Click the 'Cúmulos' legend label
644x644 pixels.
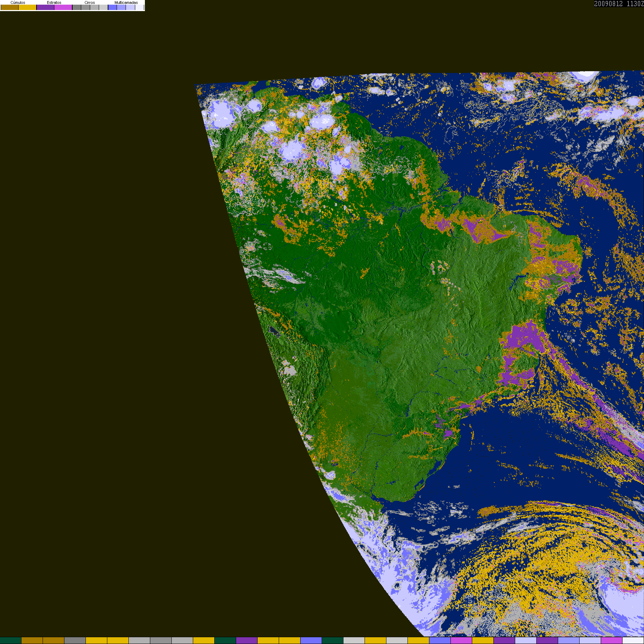pyautogui.click(x=18, y=3)
